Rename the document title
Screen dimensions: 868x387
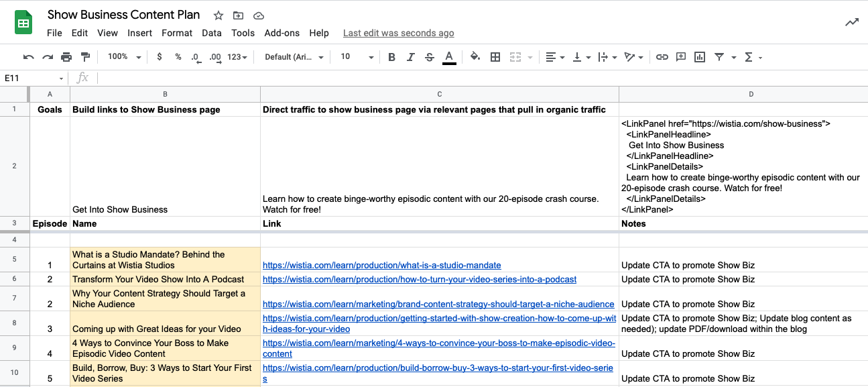[x=124, y=15]
